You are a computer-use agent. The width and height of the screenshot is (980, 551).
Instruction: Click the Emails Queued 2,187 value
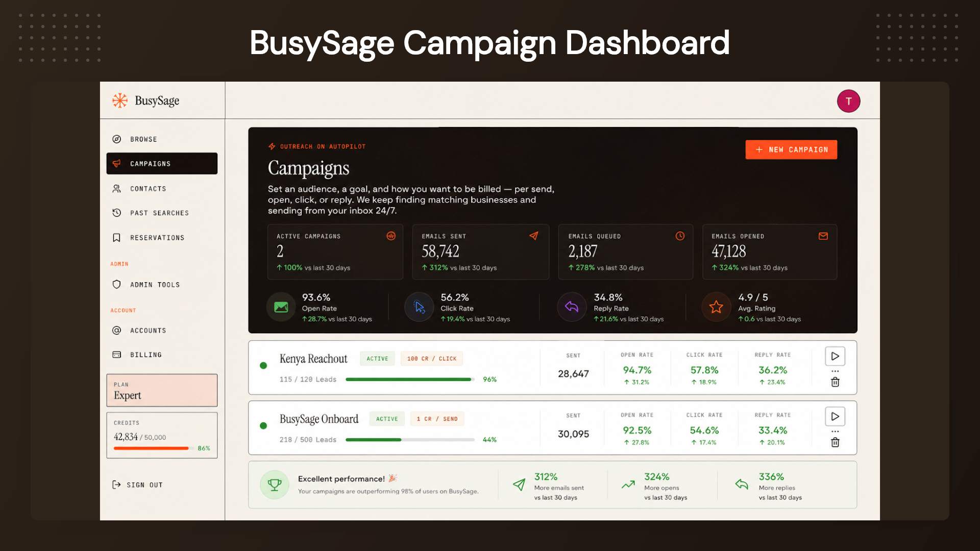pos(583,251)
